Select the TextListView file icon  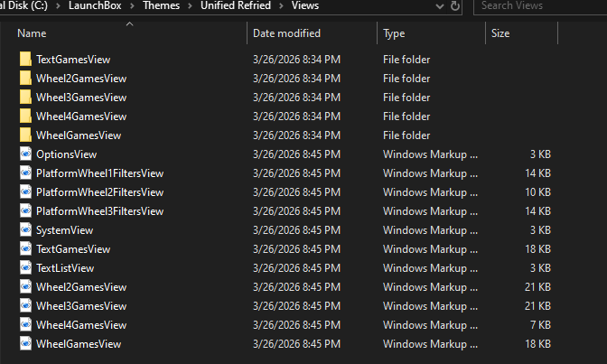point(25,268)
